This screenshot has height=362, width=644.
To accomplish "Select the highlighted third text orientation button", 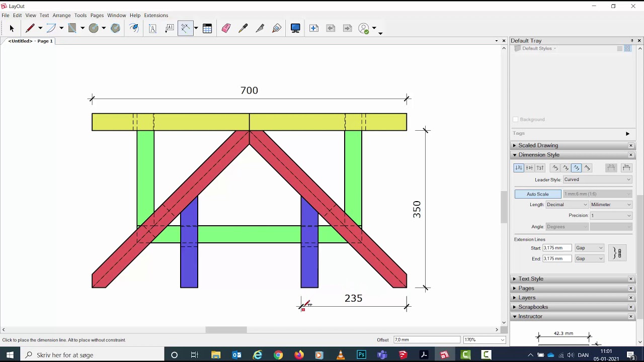I will click(x=576, y=168).
